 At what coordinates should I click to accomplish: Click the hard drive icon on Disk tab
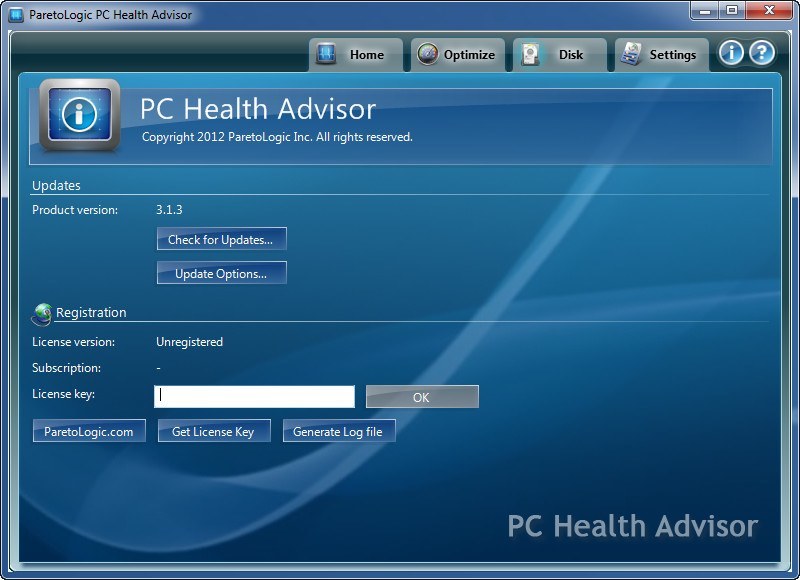tap(530, 54)
